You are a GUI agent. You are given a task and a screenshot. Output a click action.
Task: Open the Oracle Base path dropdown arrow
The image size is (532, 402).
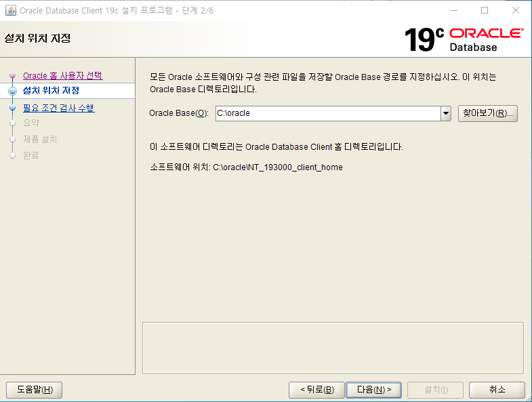446,113
